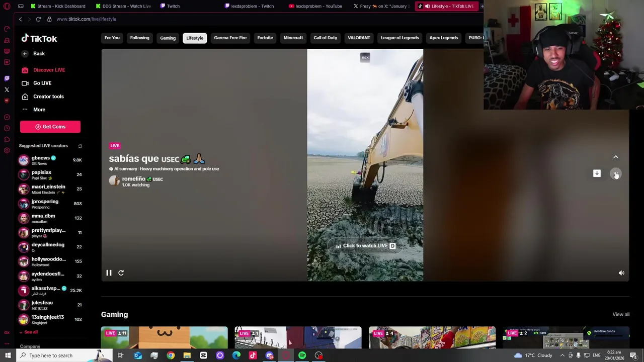Open papisiax live creator

click(x=50, y=174)
